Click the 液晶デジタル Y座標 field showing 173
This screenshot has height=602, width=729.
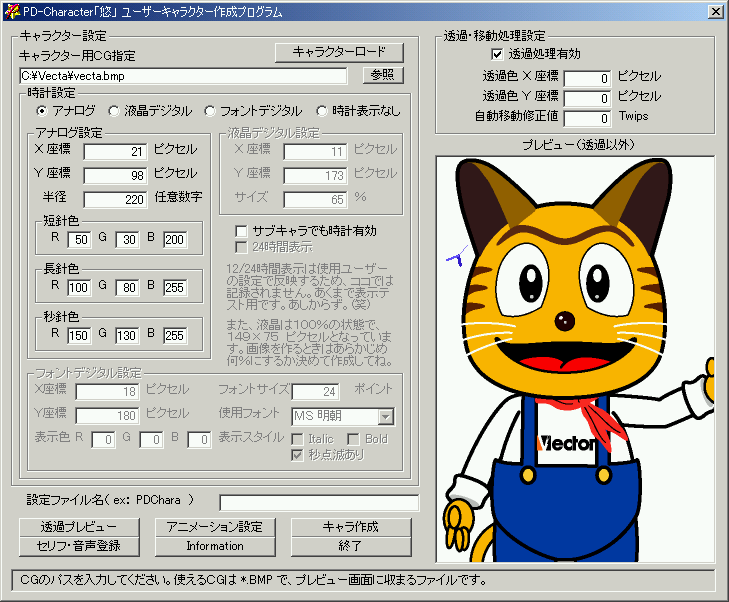pyautogui.click(x=315, y=176)
